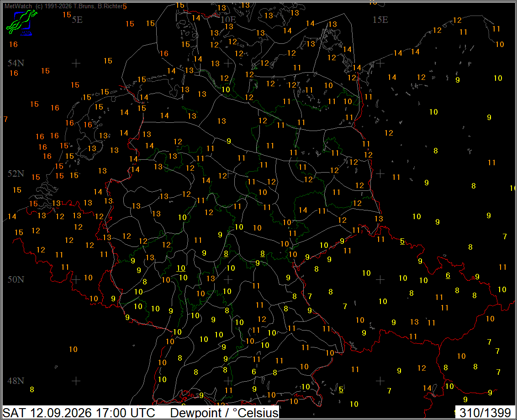Select the grid cross at 52N 15E
The width and height of the screenshot is (517, 420).
[x=380, y=173]
